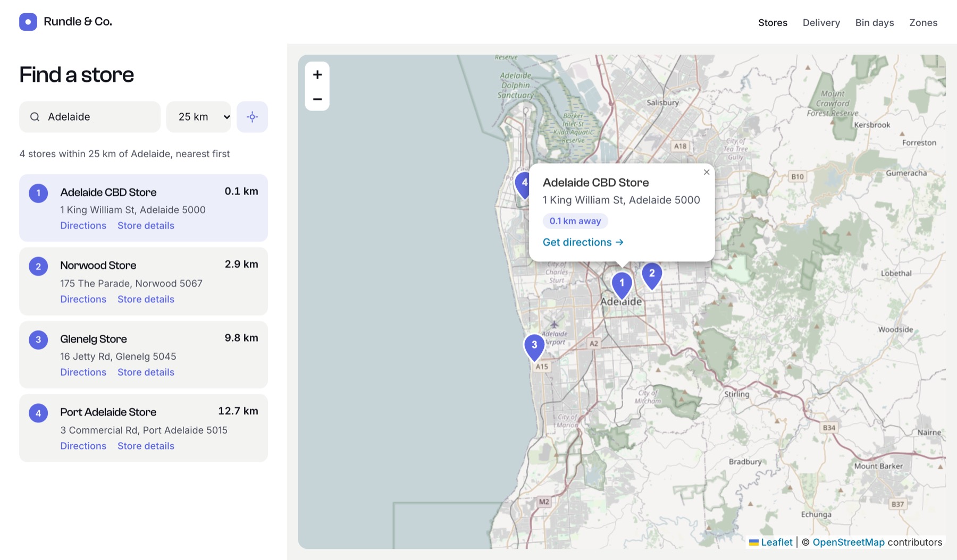Screen dimensions: 957x560
Task: Use my current location crosshair button
Action: [x=252, y=117]
